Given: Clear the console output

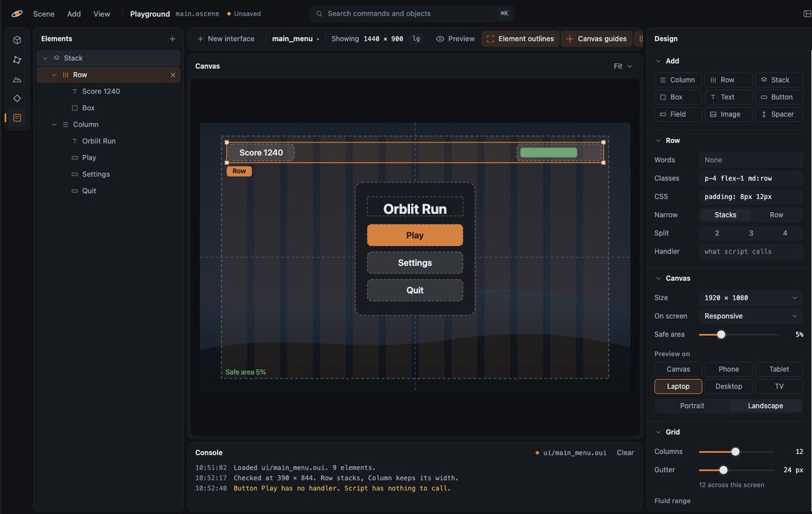Looking at the screenshot, I should click(x=625, y=453).
